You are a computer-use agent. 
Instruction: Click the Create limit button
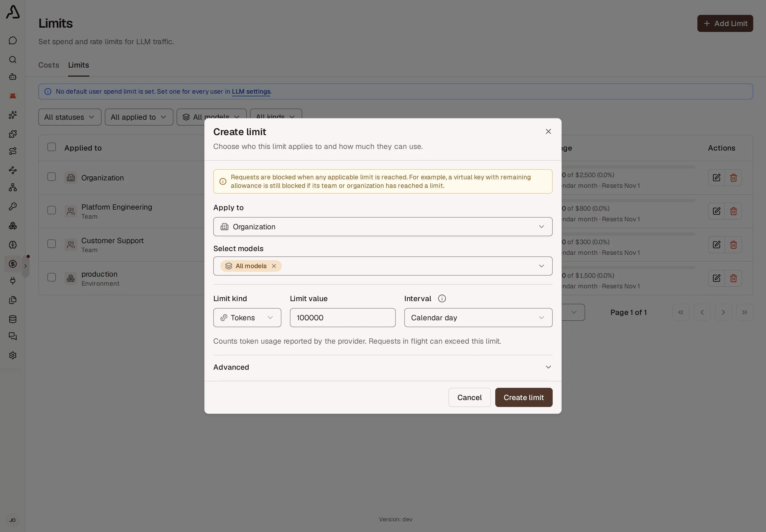click(523, 397)
